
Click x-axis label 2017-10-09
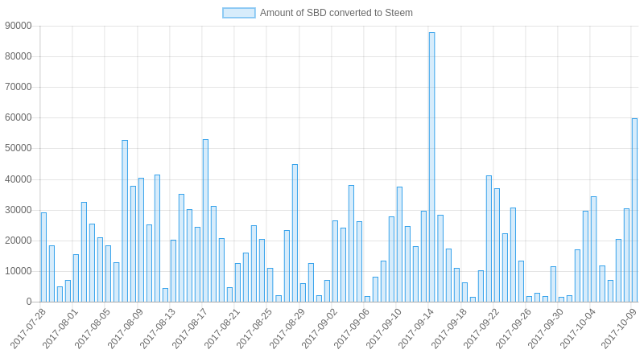coord(619,329)
